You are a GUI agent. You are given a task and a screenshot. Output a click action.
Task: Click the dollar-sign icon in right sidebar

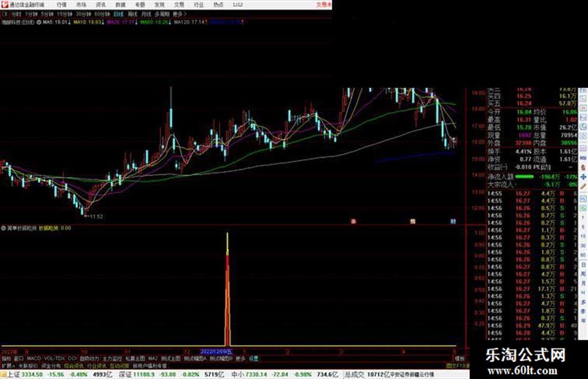point(583,168)
